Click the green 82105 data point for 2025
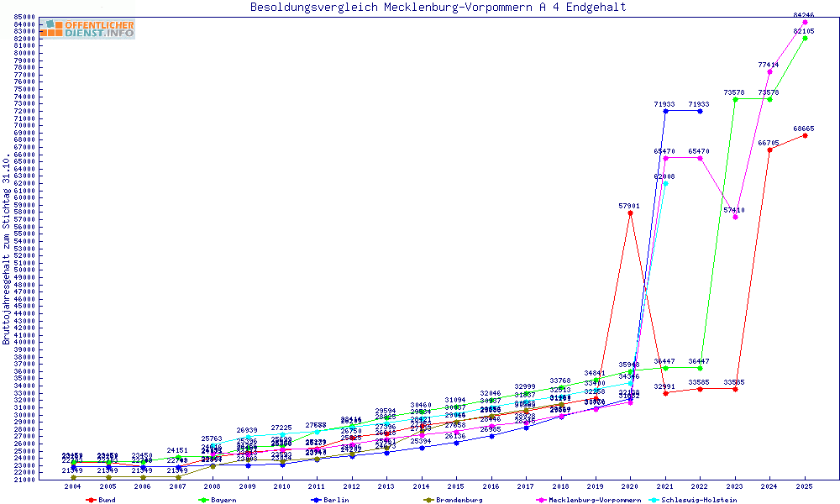The height and width of the screenshot is (504, 840). point(805,38)
